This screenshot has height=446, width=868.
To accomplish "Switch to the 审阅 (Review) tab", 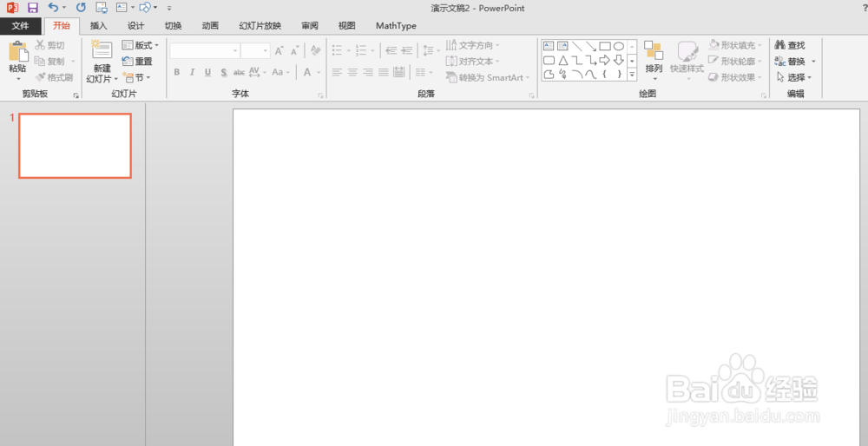I will click(310, 25).
